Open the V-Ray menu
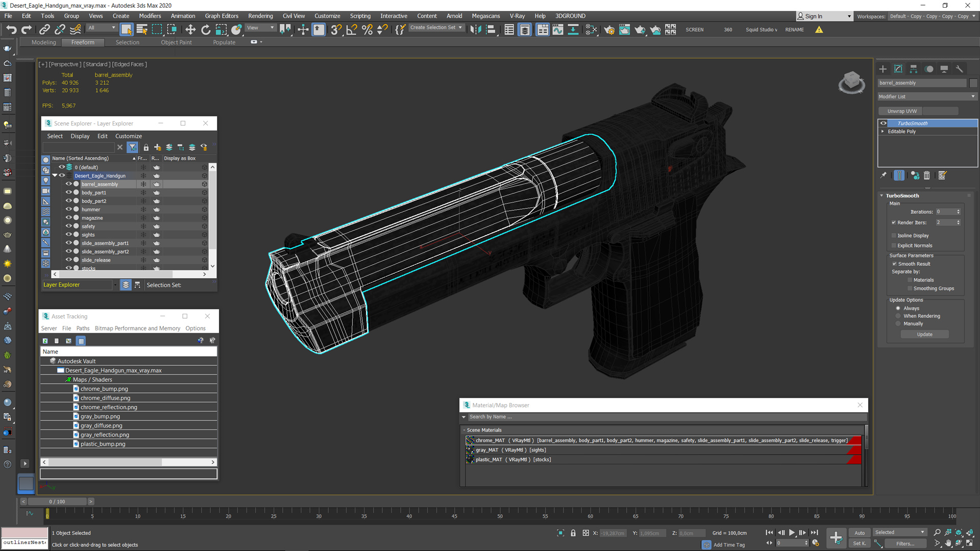Image resolution: width=980 pixels, height=551 pixels. (x=517, y=16)
